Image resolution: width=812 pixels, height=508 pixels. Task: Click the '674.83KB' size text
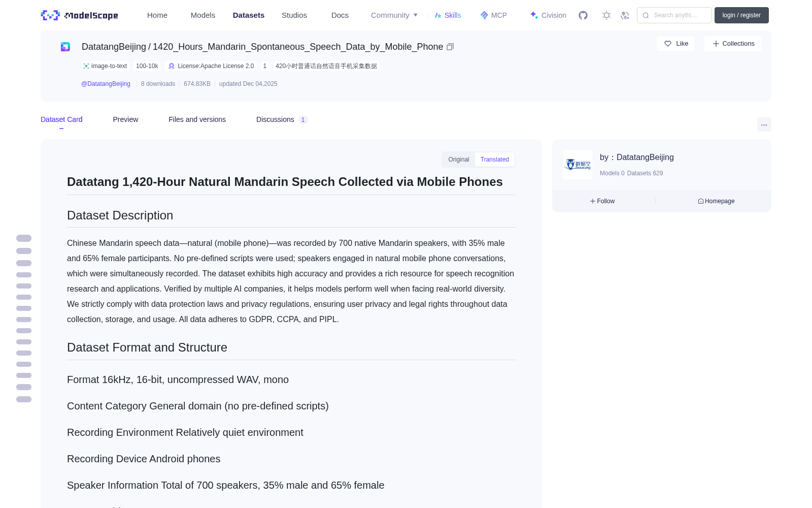coord(197,84)
